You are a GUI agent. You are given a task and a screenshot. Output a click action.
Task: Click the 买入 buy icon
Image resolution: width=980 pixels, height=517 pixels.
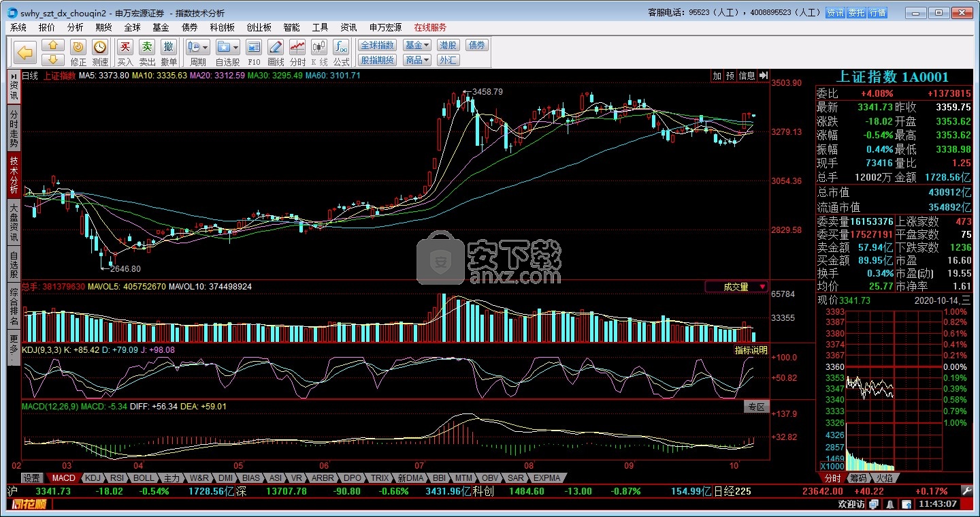[125, 46]
